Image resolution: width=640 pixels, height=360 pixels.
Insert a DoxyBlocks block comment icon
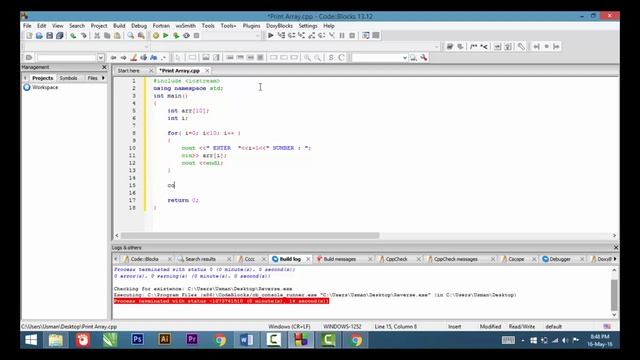[473, 47]
